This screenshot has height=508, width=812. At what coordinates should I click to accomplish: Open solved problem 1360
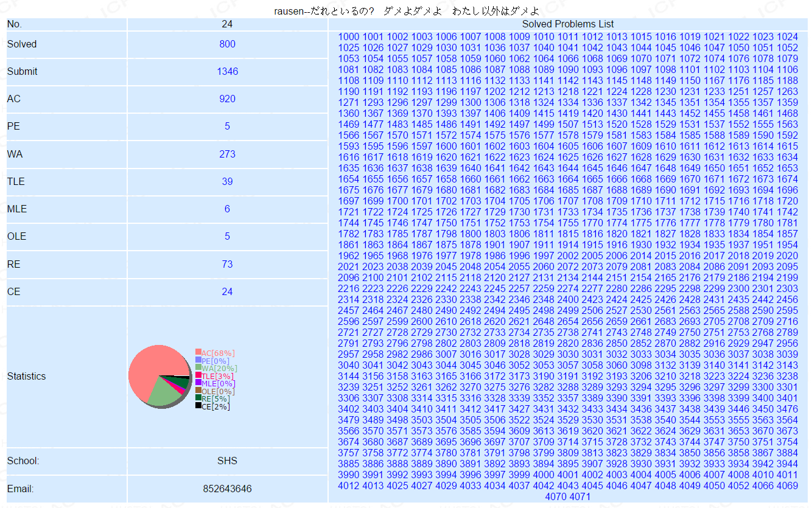[x=349, y=113]
